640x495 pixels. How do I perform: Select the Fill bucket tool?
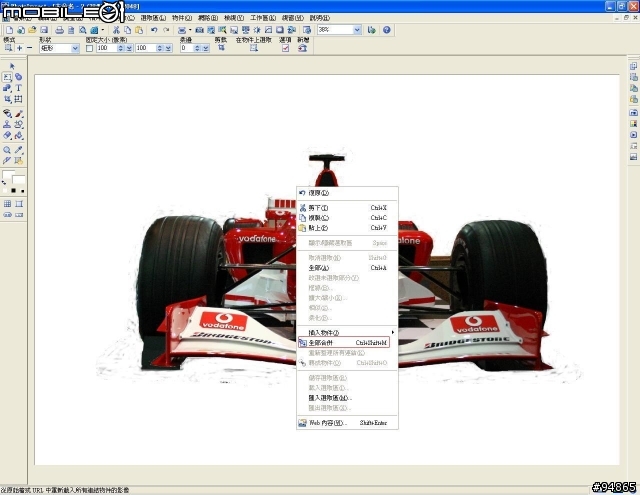point(18,135)
